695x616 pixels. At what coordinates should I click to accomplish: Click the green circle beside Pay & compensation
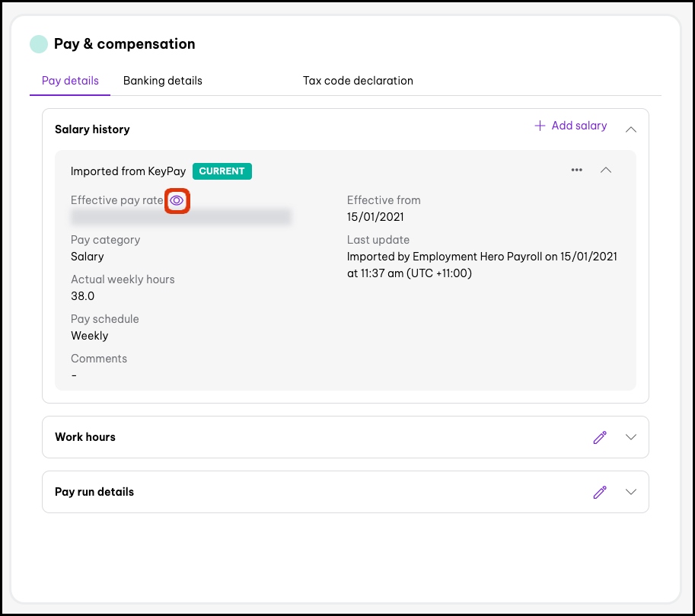pos(38,44)
